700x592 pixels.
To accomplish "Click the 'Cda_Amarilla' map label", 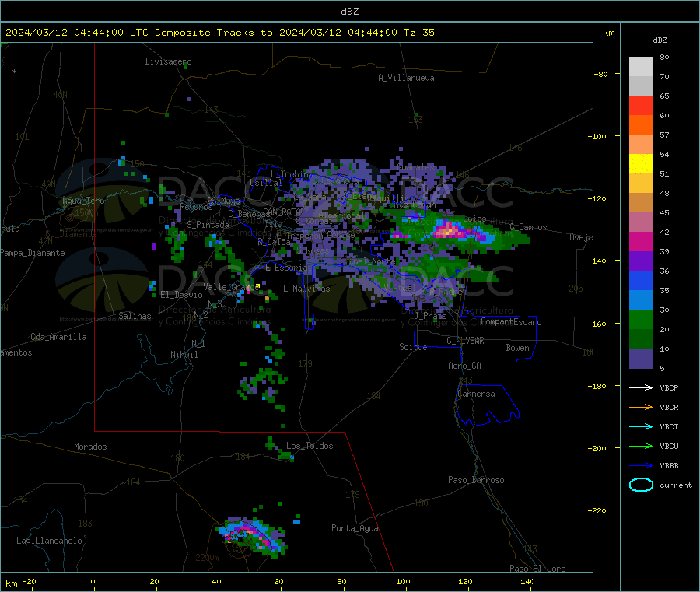I will click(58, 337).
